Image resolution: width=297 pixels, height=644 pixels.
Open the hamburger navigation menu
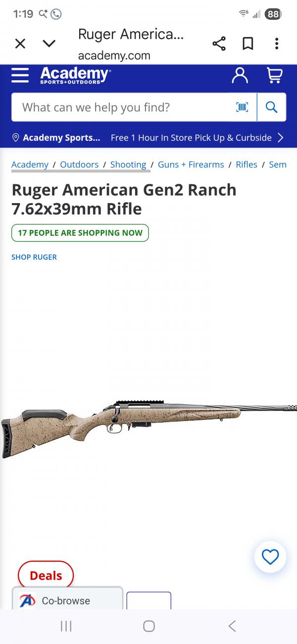pyautogui.click(x=20, y=75)
